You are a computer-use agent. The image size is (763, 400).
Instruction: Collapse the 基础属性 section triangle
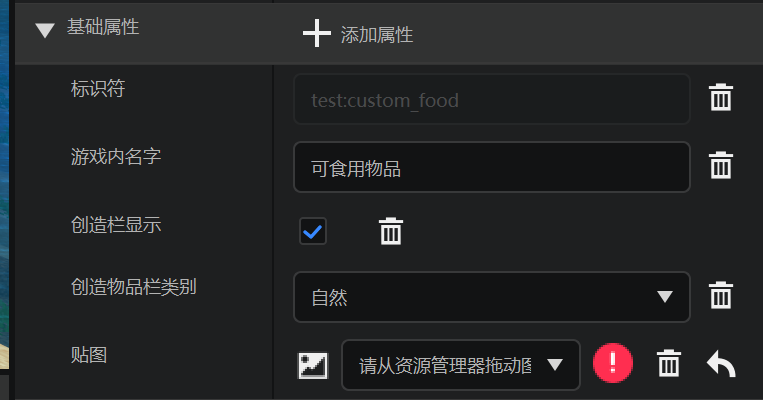click(x=45, y=31)
